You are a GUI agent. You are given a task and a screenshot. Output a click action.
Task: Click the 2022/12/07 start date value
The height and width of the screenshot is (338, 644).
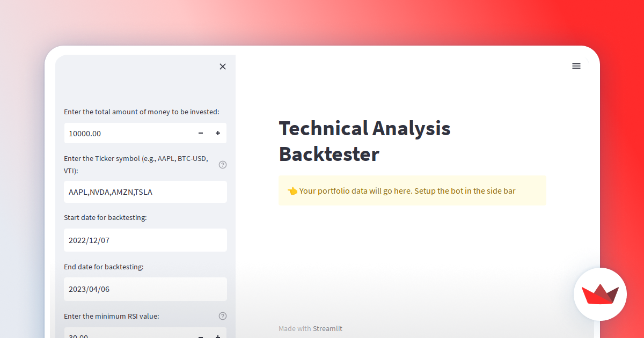click(89, 240)
